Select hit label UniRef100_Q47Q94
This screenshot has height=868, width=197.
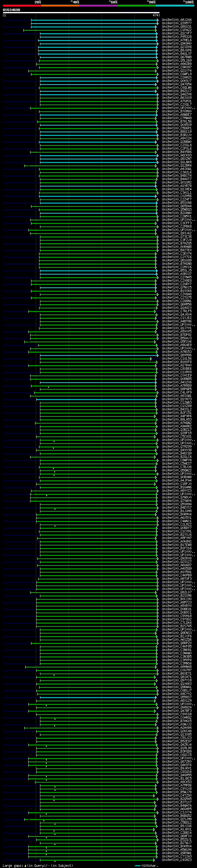click(176, 84)
